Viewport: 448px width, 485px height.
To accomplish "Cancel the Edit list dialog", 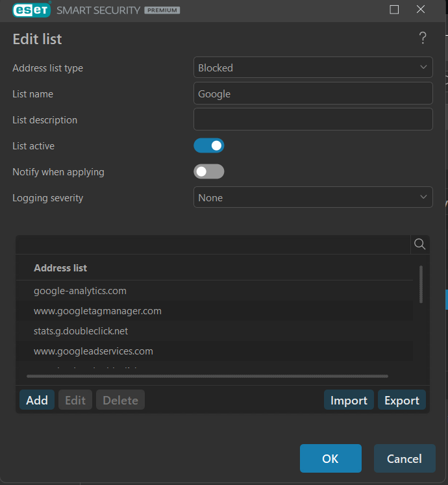I will 404,458.
